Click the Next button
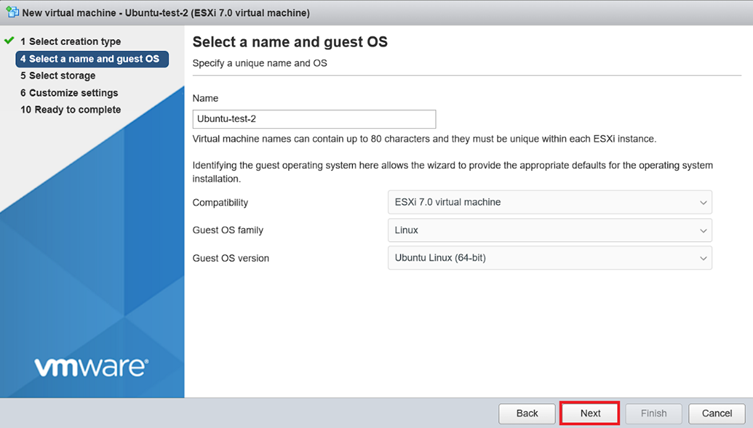The height and width of the screenshot is (428, 753). tap(590, 413)
